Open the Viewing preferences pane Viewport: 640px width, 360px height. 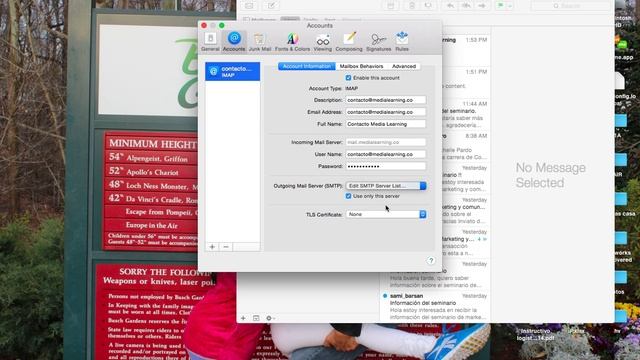322,42
